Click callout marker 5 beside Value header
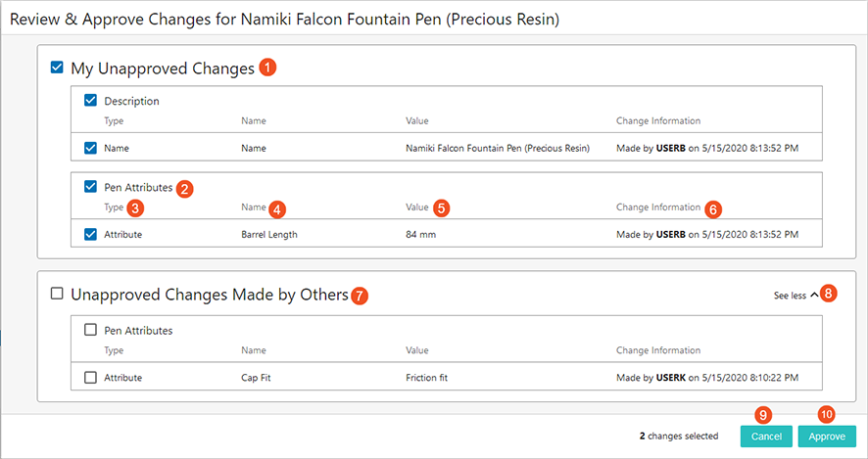 tap(442, 207)
